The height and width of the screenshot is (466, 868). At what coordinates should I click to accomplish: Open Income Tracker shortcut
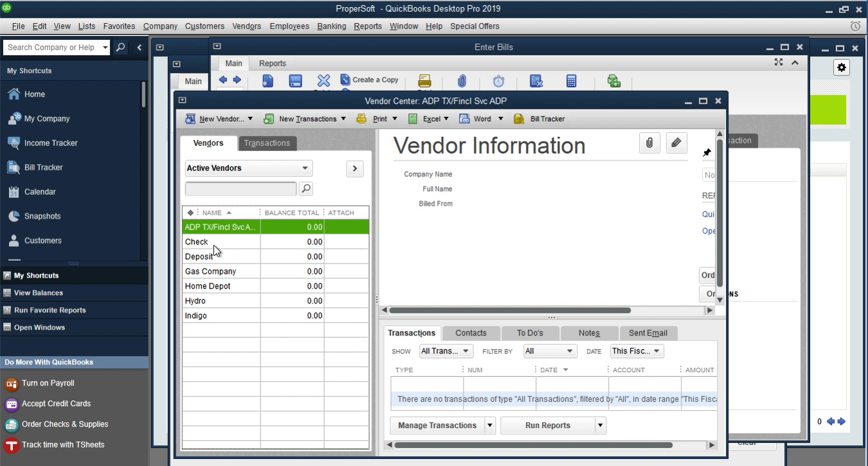coord(42,143)
